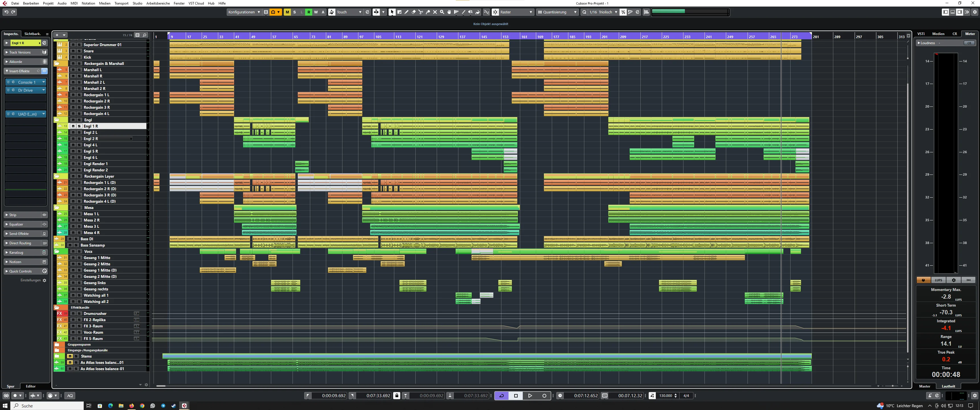Open the Transport menu
This screenshot has width=980, height=410.
[x=121, y=3]
